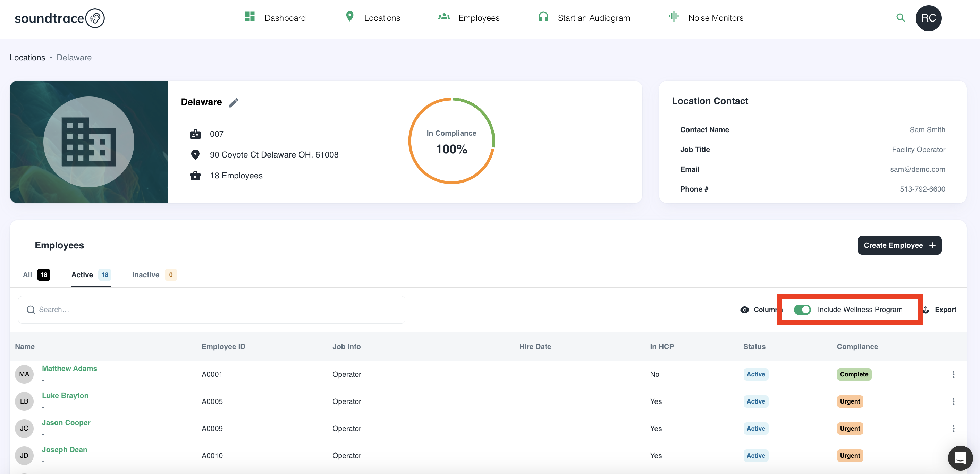
Task: Click the Create Employee button
Action: pos(899,245)
